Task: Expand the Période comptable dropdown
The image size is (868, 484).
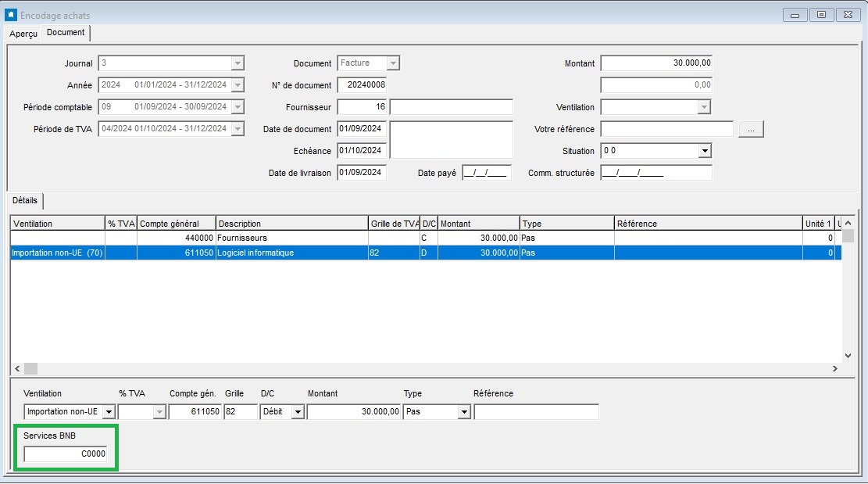Action: (238, 107)
